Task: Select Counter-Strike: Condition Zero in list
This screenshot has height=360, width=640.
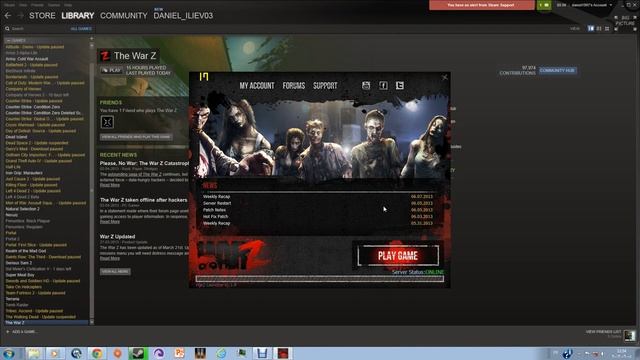Action: pyautogui.click(x=33, y=107)
